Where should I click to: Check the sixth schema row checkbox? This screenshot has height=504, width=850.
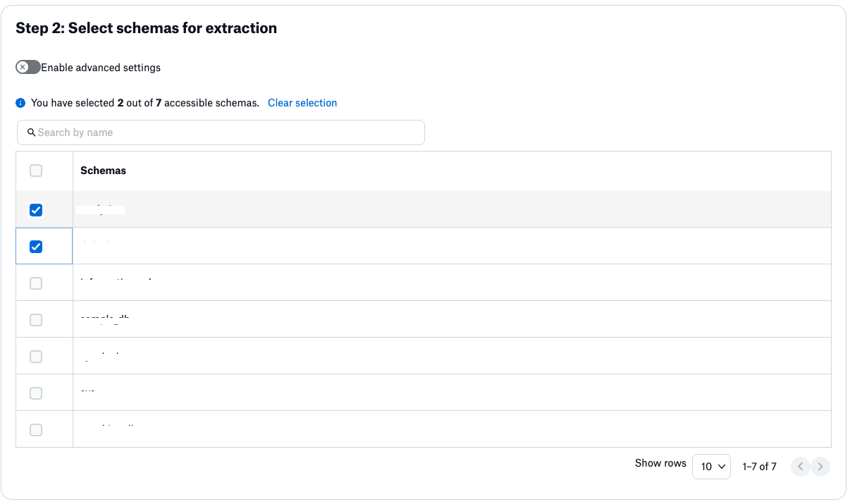(x=36, y=393)
